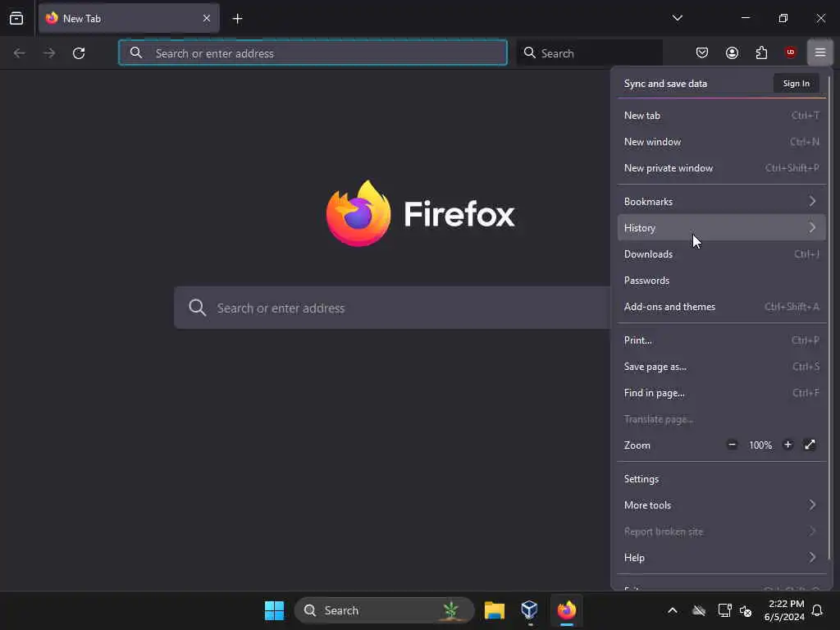The height and width of the screenshot is (630, 840).
Task: Open the notification bell in the taskbar
Action: (x=817, y=610)
